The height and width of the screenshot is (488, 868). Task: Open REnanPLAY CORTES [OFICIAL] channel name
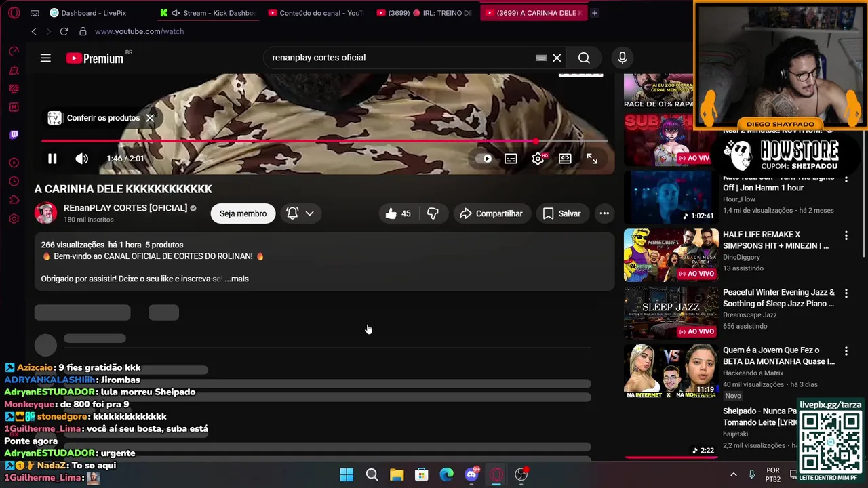pos(125,208)
